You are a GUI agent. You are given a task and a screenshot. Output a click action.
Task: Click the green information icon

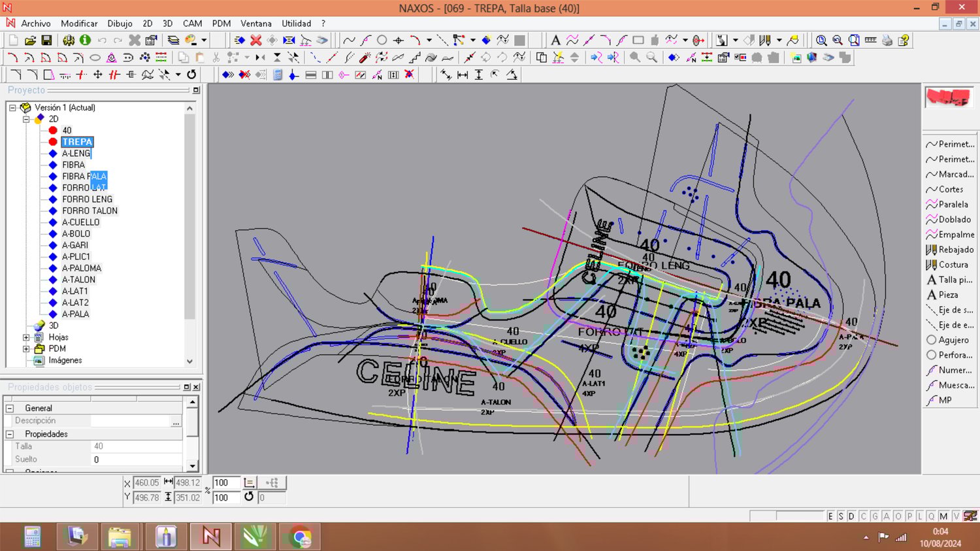[x=85, y=41]
